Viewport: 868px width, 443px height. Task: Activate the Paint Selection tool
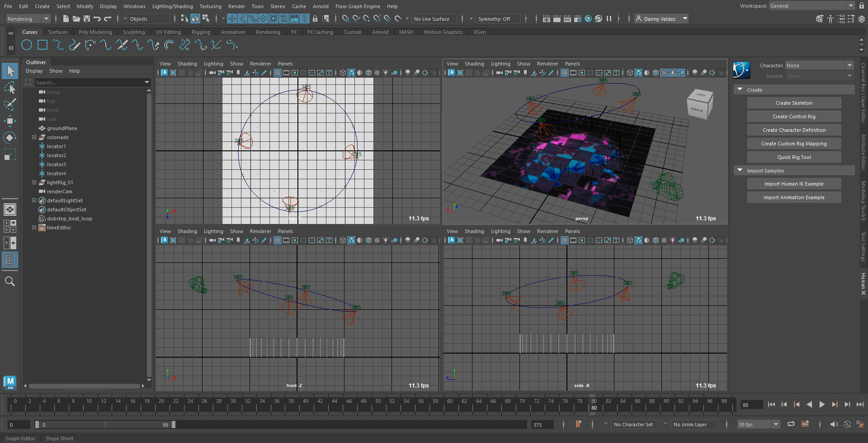(10, 104)
